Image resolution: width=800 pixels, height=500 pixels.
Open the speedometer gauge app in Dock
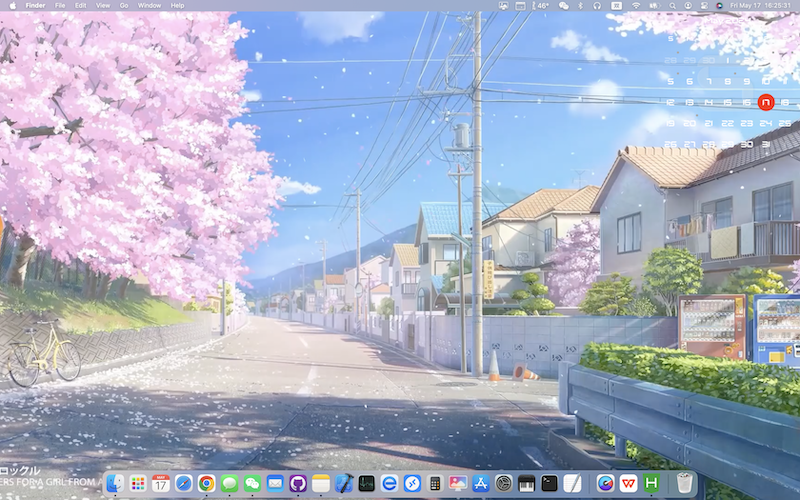(606, 483)
